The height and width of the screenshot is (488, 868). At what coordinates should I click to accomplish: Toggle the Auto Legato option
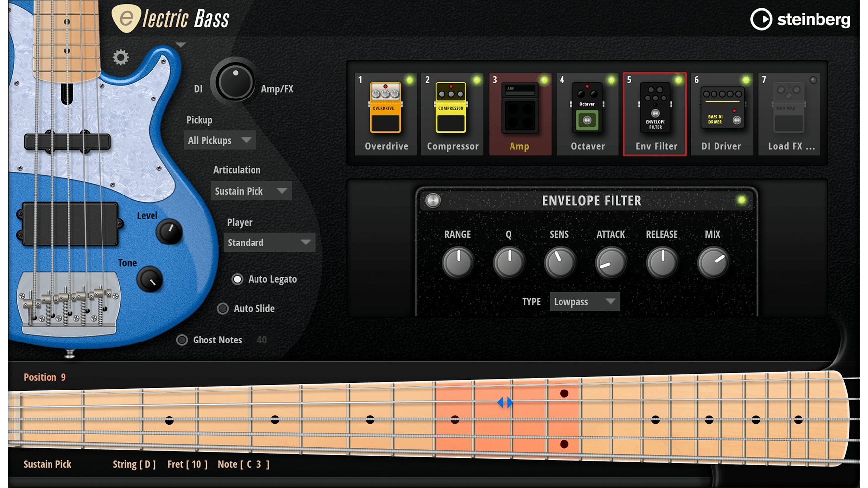point(238,279)
